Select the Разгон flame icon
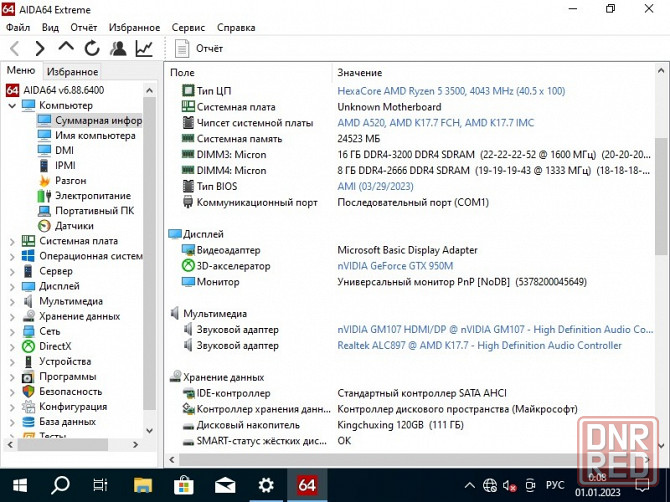This screenshot has width=670, height=502. click(x=44, y=181)
